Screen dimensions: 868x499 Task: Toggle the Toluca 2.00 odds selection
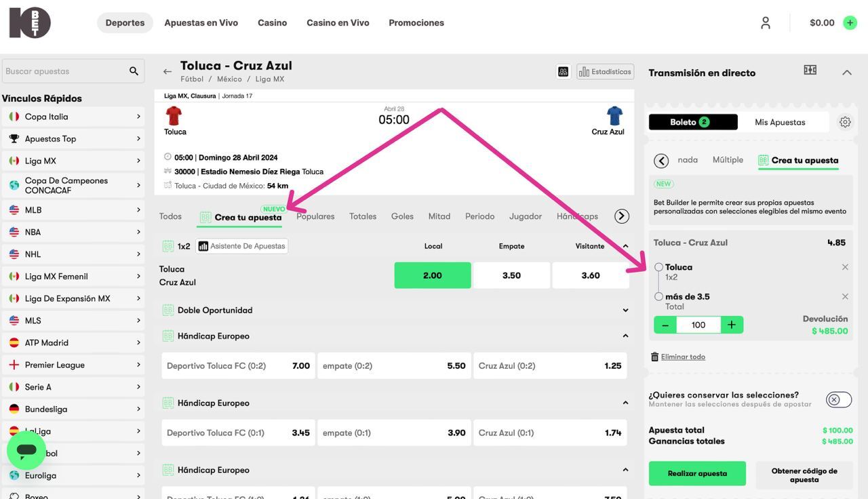pyautogui.click(x=433, y=275)
